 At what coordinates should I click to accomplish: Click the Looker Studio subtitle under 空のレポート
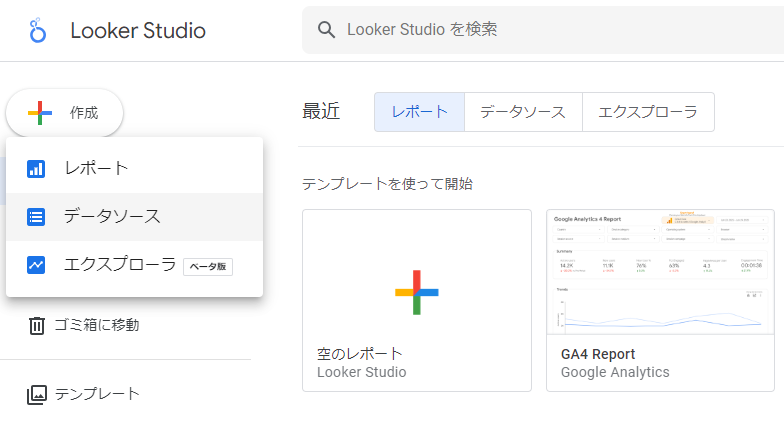coord(362,372)
